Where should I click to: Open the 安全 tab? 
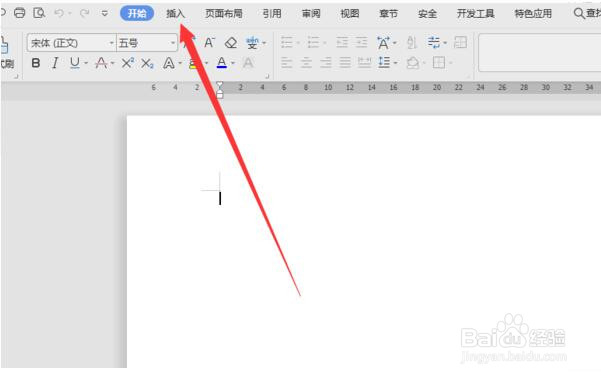pos(427,13)
